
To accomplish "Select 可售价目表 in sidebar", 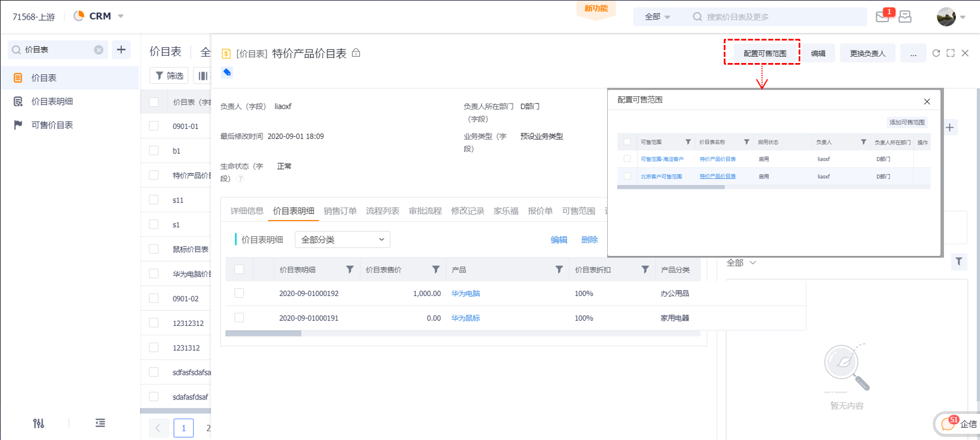I will pyautogui.click(x=52, y=125).
